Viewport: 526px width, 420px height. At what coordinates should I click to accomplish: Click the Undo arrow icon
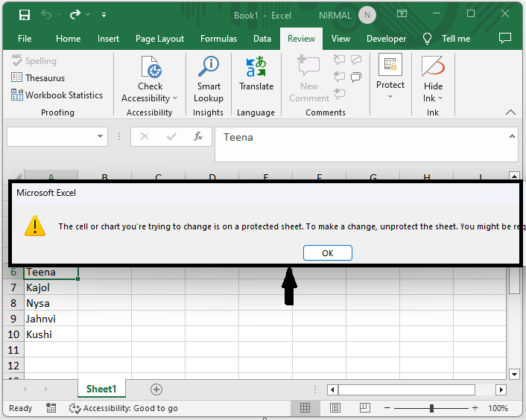(46, 15)
